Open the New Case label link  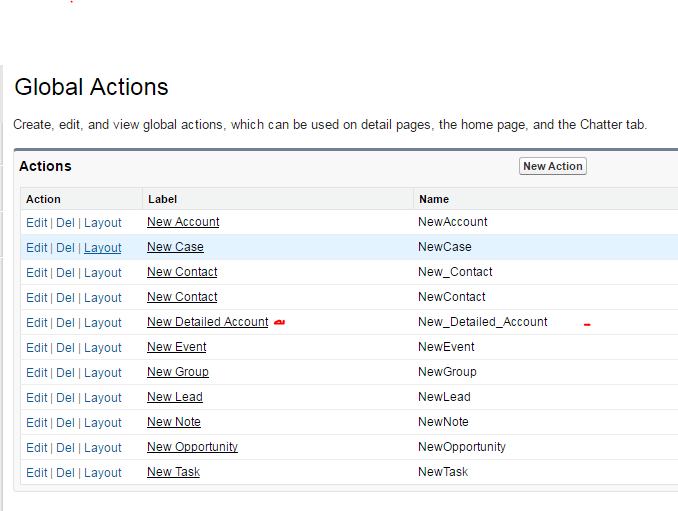[x=175, y=247]
